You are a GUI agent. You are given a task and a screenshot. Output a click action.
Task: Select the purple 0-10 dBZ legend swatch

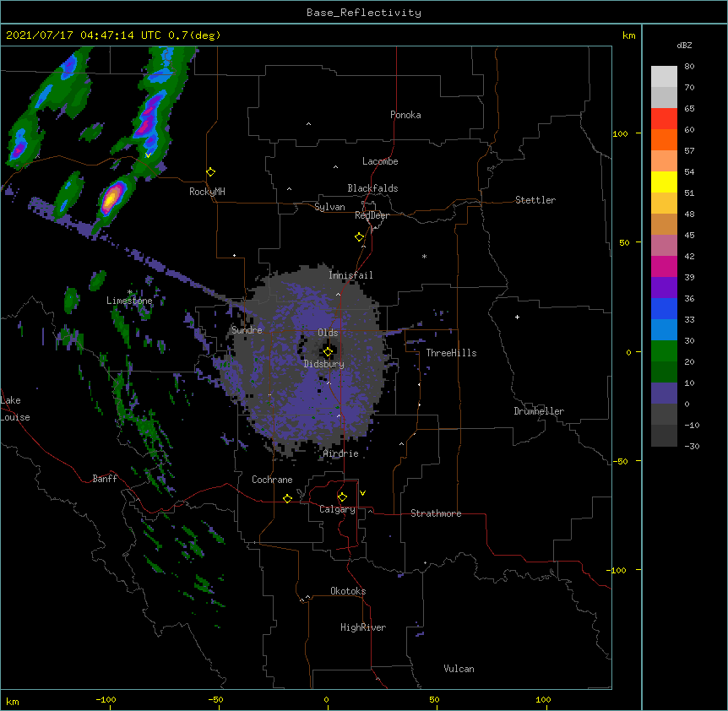[664, 393]
